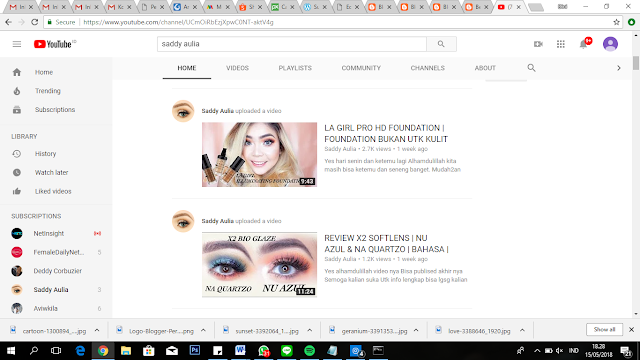The width and height of the screenshot is (640, 360).
Task: Switch to the VIDEOS tab
Action: (x=238, y=68)
